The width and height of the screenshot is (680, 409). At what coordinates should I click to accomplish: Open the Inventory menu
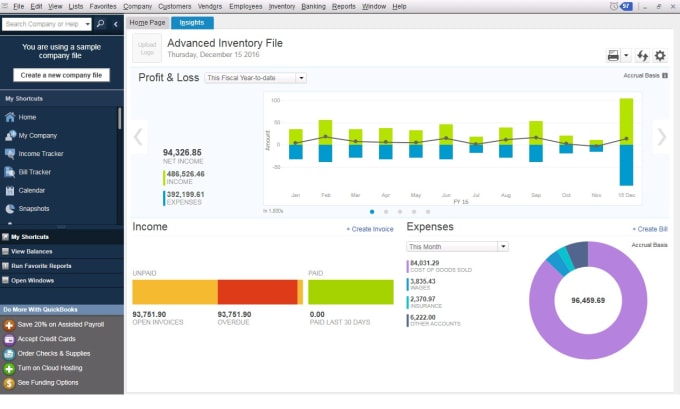click(x=282, y=7)
